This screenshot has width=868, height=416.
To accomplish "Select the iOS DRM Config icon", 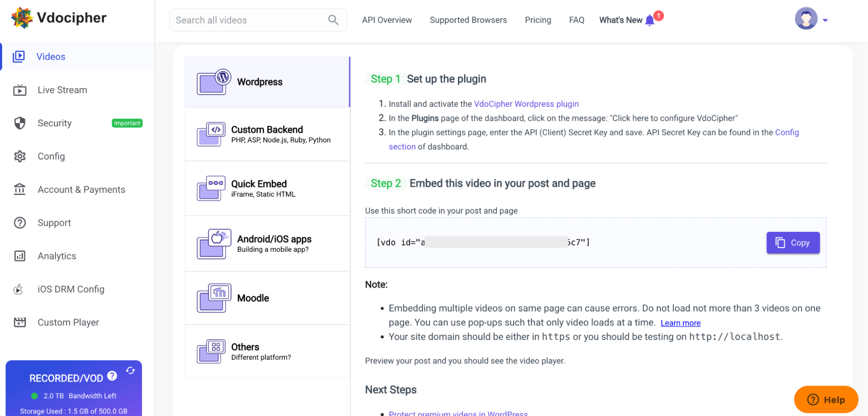I will tap(18, 289).
